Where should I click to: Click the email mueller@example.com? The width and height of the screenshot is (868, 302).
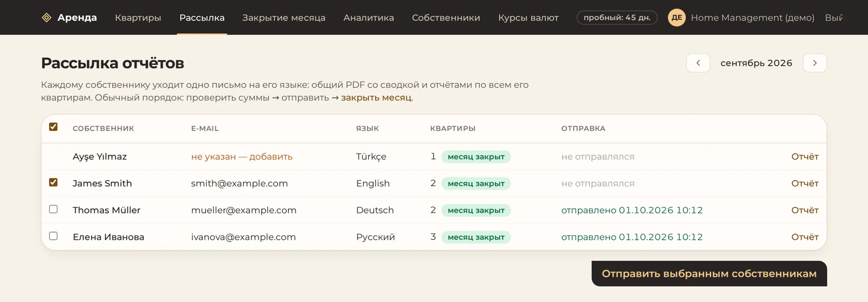(244, 210)
